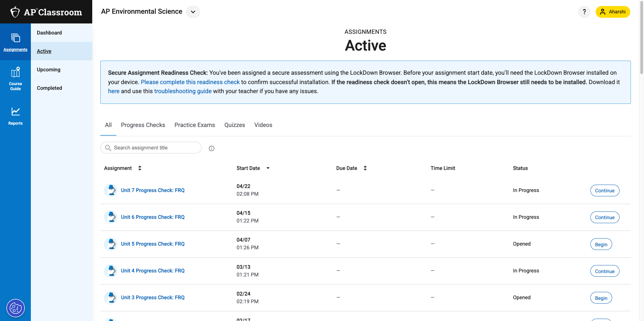Sort by Start Date arrow

coord(268,168)
